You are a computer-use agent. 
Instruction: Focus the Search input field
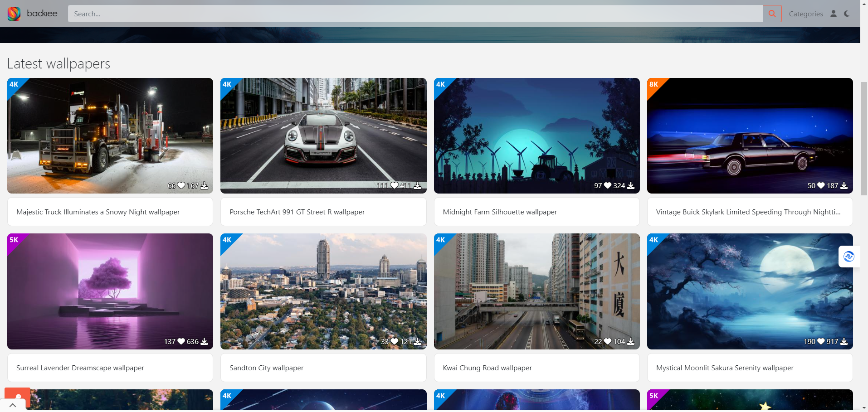(415, 14)
